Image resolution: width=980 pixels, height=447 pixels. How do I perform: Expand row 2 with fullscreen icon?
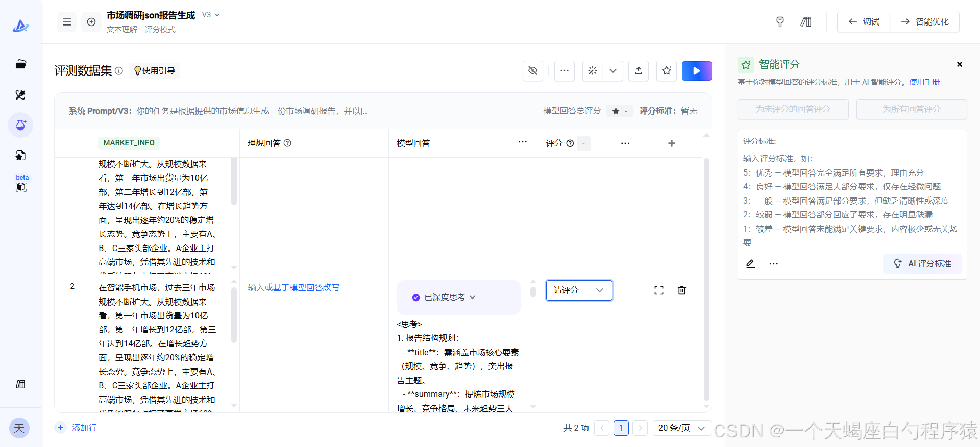658,290
